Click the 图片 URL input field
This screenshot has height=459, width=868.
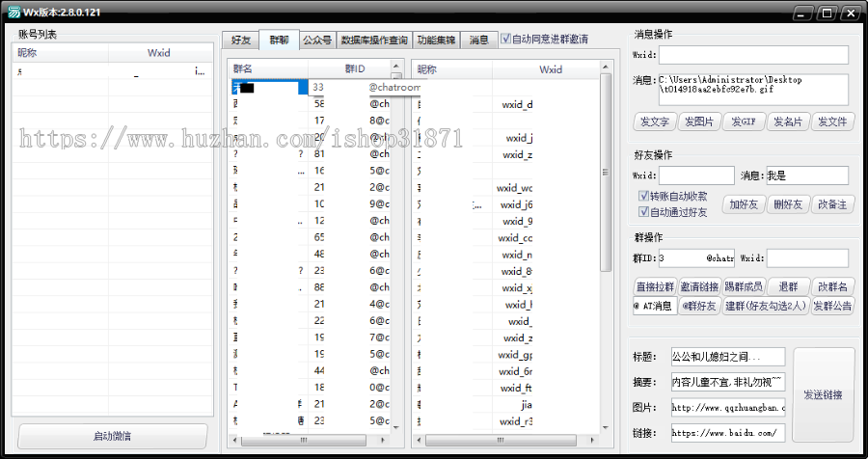(x=728, y=408)
